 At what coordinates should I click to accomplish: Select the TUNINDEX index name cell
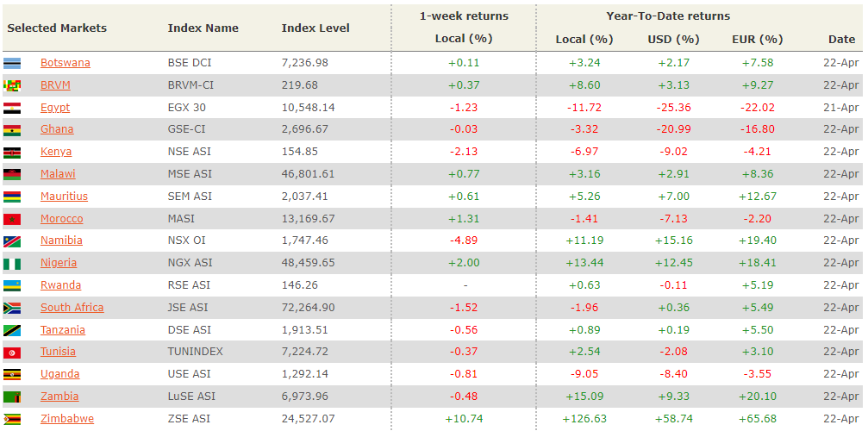(x=196, y=352)
